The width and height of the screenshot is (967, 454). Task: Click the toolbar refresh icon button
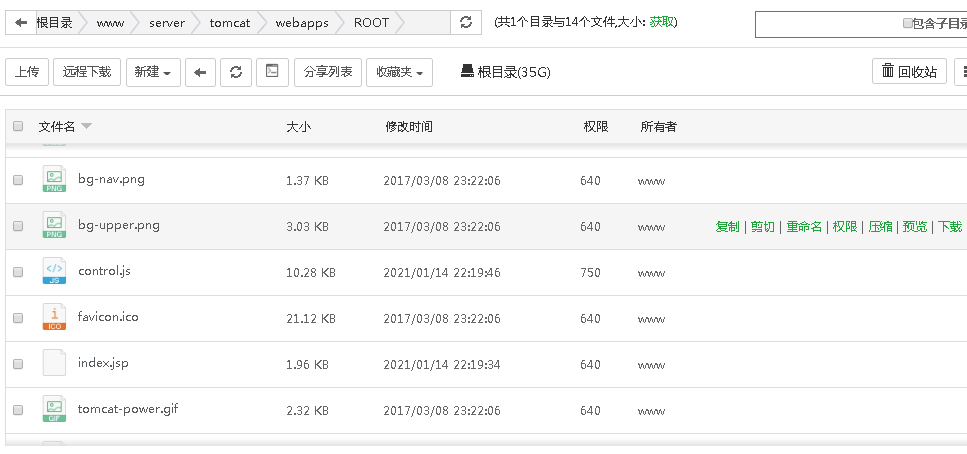(235, 72)
